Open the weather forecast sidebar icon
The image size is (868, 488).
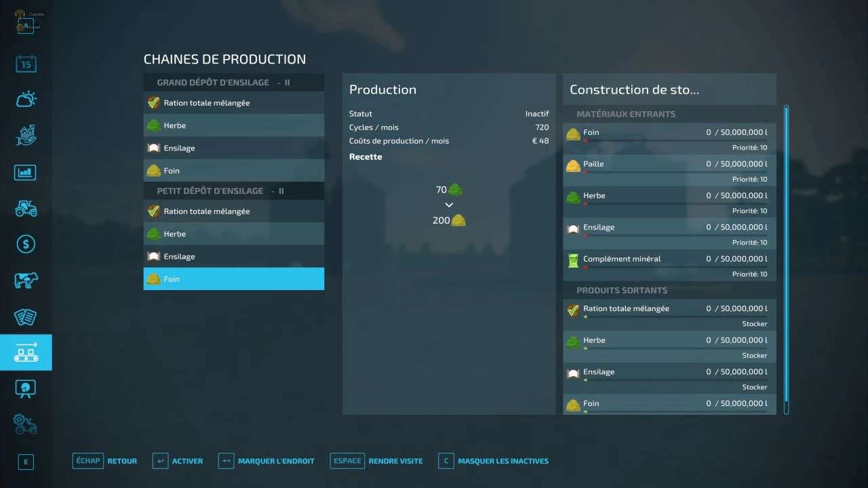tap(26, 100)
